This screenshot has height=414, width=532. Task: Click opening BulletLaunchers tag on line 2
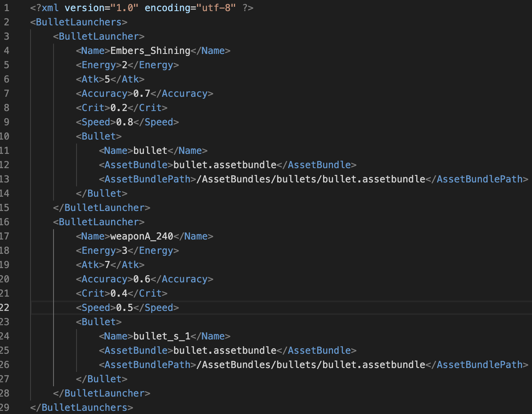(x=78, y=22)
